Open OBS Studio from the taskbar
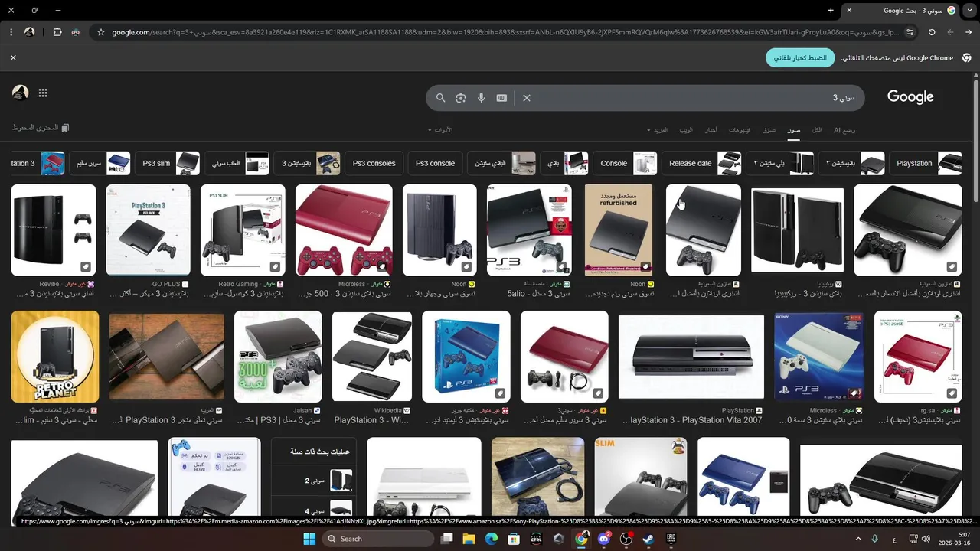980x551 pixels. [x=626, y=539]
